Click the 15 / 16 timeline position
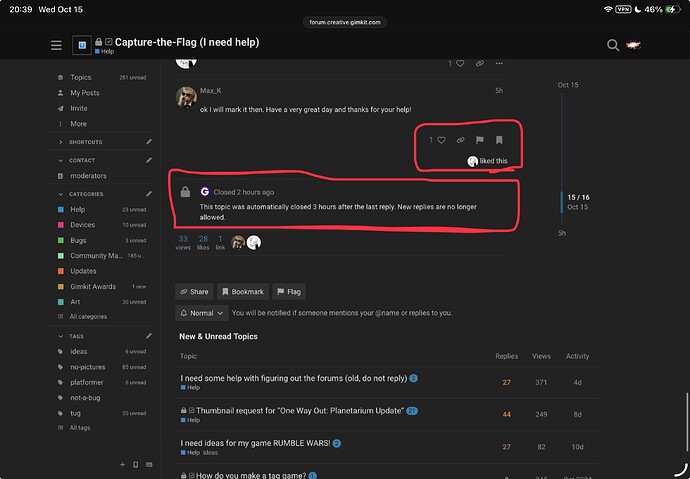Viewport: 690px width, 479px height. (x=578, y=197)
